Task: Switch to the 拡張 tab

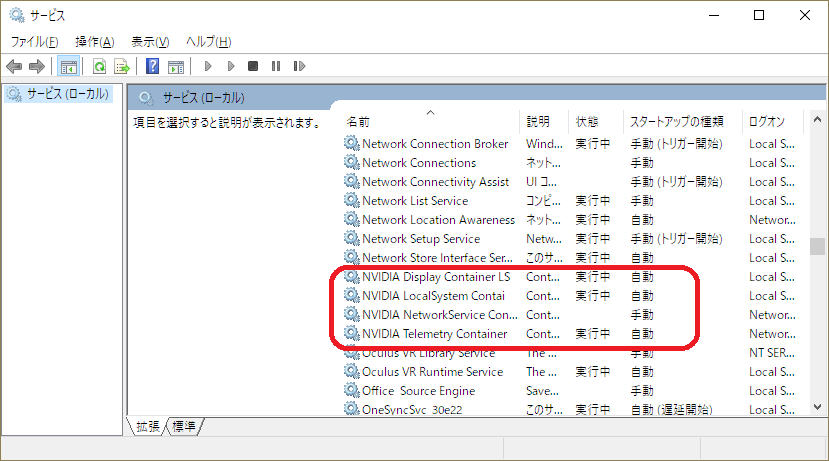Action: [149, 427]
